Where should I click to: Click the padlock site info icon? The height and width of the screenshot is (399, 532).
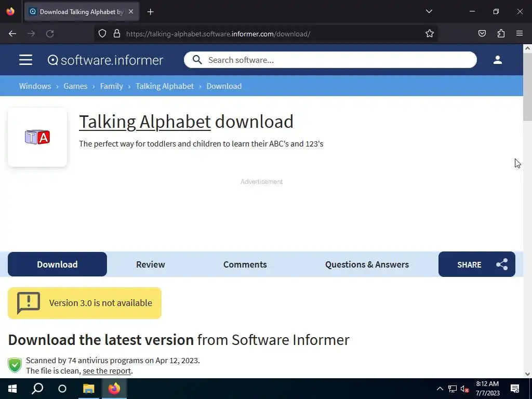click(x=117, y=34)
